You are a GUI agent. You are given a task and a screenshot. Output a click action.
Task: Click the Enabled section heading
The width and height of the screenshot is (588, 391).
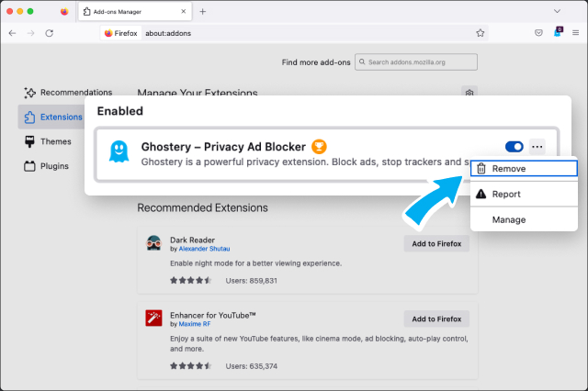120,111
